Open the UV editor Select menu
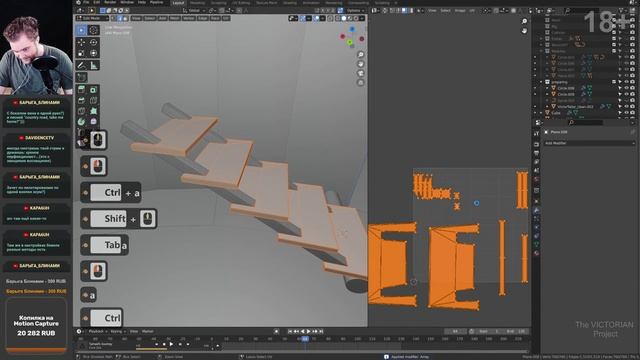The width and height of the screenshot is (640, 360). click(x=445, y=11)
